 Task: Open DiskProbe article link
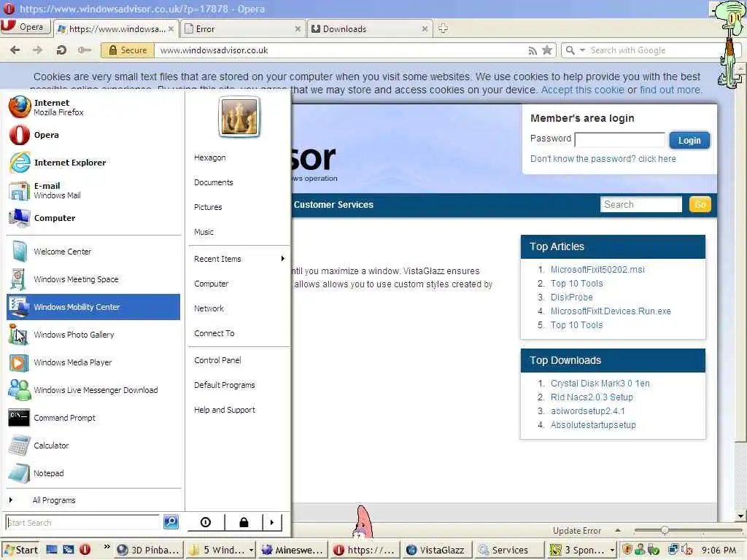(572, 297)
